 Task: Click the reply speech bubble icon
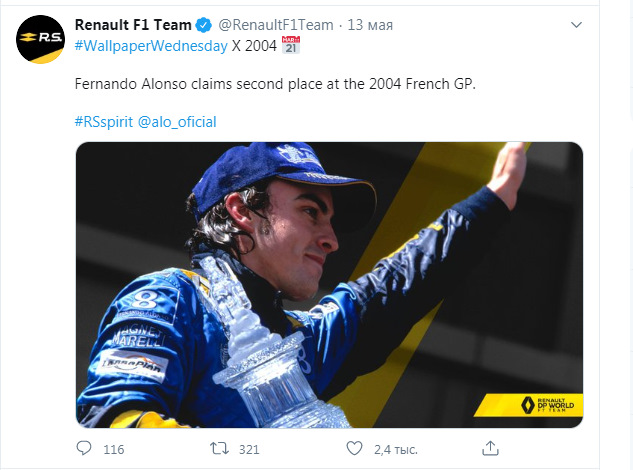pos(84,449)
